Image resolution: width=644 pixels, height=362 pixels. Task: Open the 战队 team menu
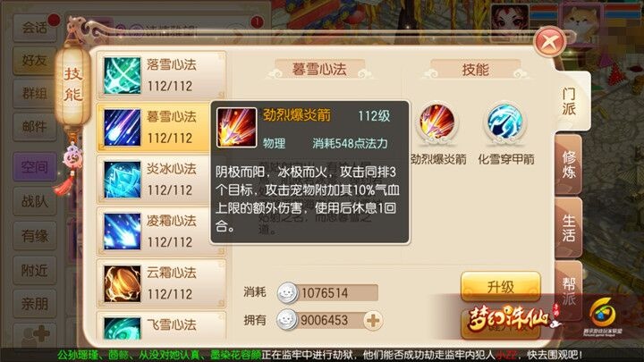[x=35, y=201]
